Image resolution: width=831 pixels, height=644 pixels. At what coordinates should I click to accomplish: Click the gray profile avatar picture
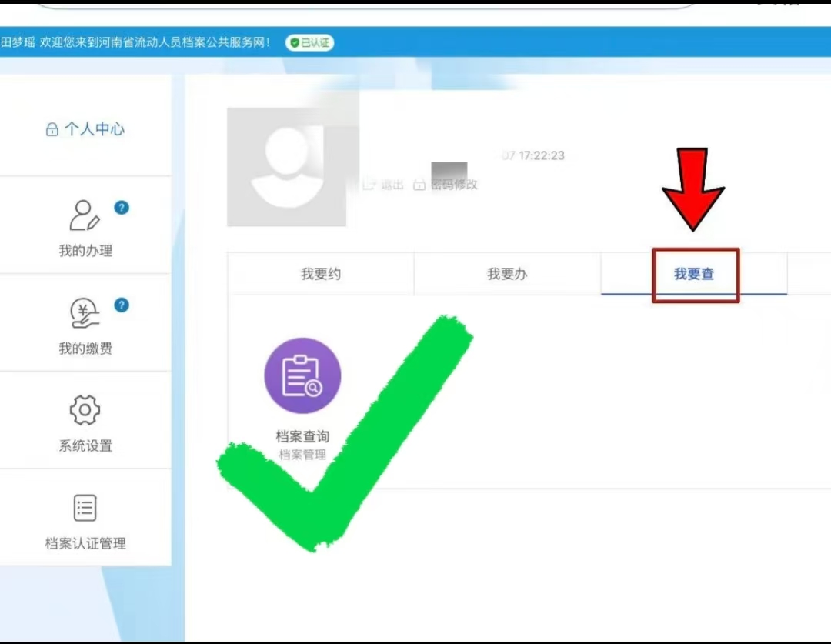(x=286, y=167)
